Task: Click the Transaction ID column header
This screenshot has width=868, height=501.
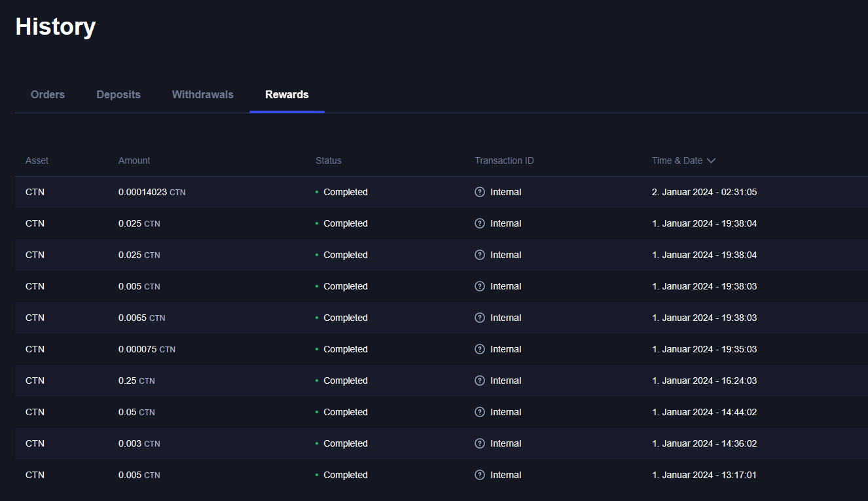Action: pos(504,160)
